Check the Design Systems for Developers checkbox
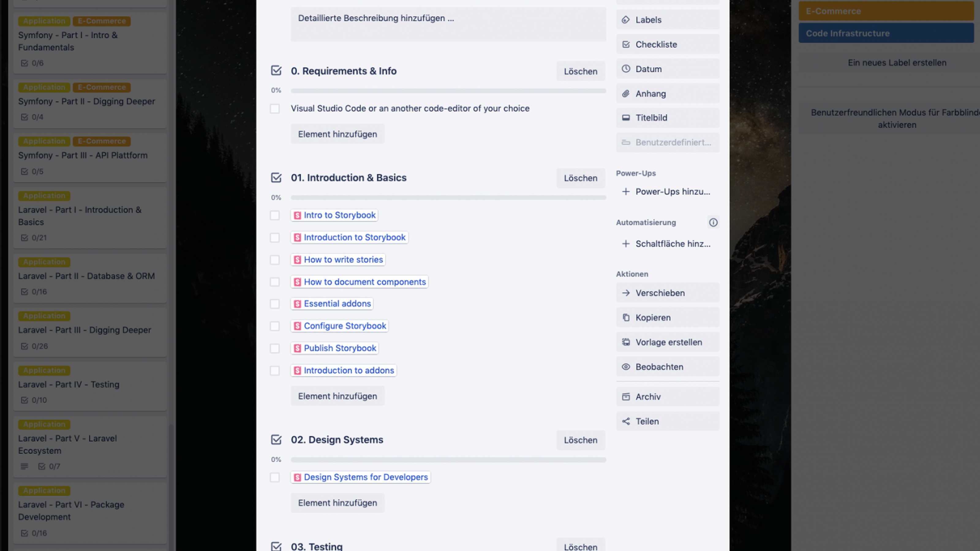This screenshot has width=980, height=551. coord(275,478)
